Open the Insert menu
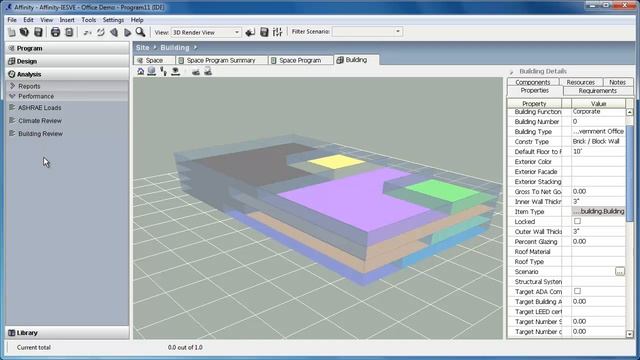 point(67,20)
